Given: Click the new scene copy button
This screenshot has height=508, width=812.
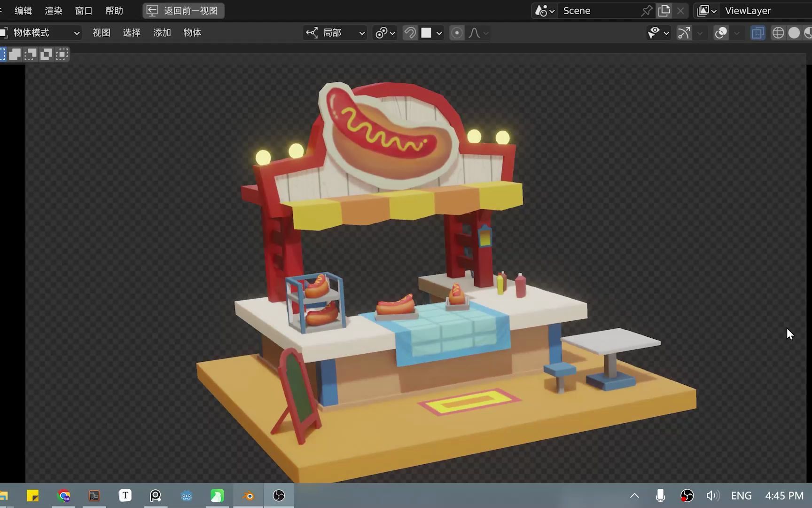Looking at the screenshot, I should pos(664,10).
